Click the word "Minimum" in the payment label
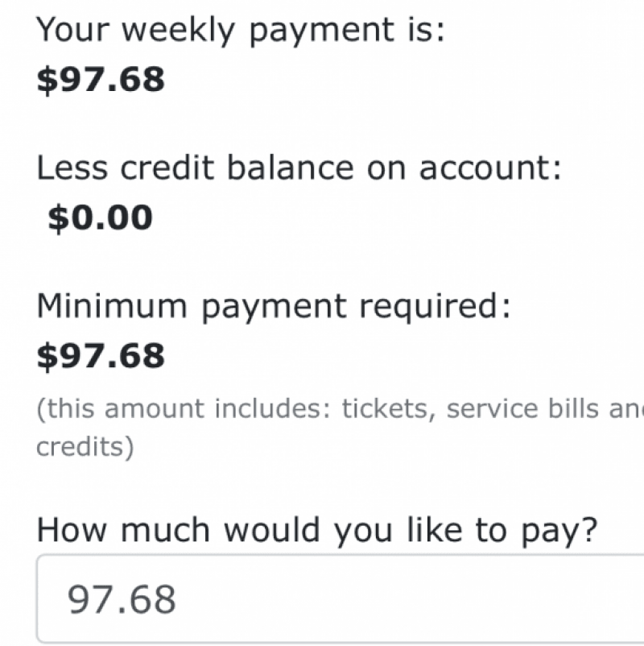 111,305
